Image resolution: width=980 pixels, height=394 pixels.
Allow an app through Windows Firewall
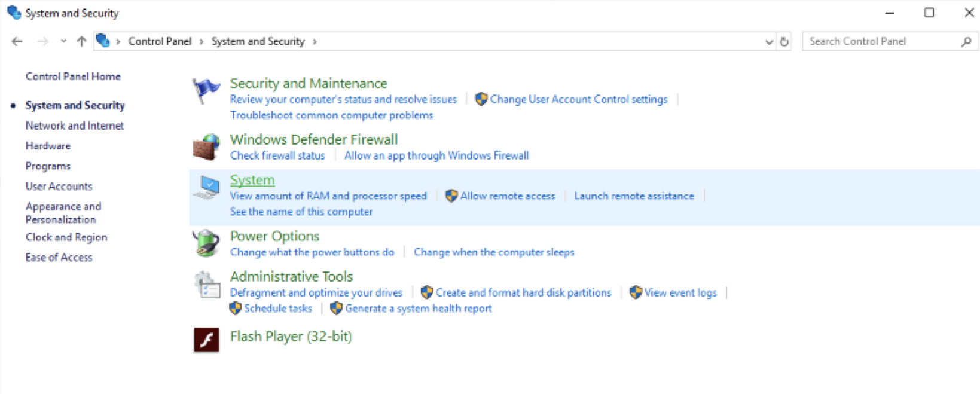click(436, 155)
